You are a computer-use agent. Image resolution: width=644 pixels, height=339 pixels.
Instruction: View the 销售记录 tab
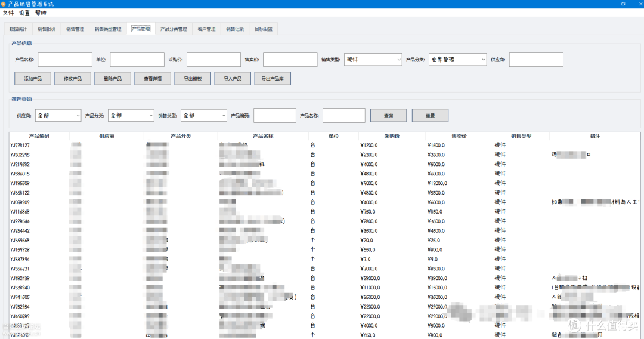pyautogui.click(x=235, y=29)
